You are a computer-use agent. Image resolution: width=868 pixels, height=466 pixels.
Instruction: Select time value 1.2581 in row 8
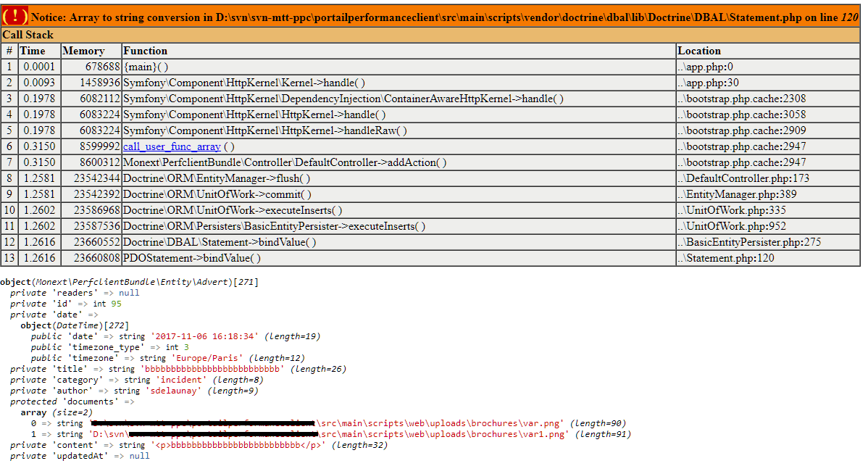pyautogui.click(x=39, y=179)
